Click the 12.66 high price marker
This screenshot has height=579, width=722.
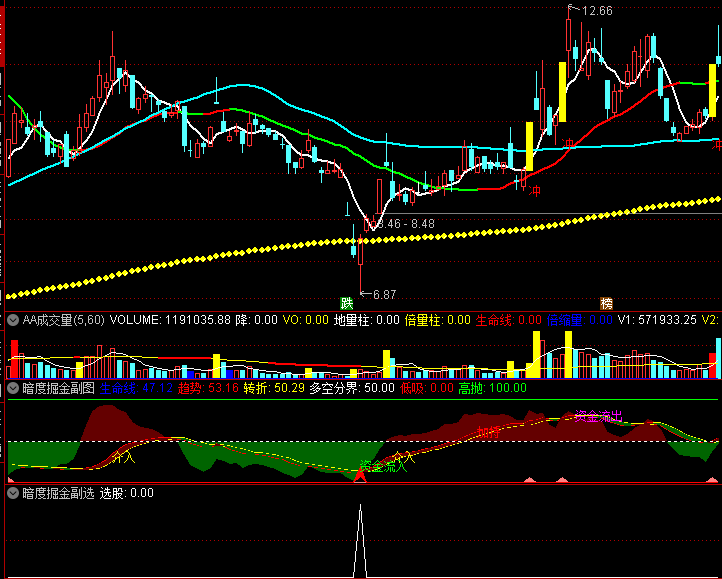tap(596, 11)
